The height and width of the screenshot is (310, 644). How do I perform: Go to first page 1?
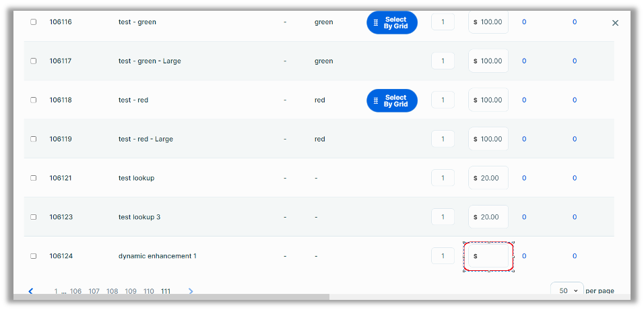pyautogui.click(x=57, y=292)
